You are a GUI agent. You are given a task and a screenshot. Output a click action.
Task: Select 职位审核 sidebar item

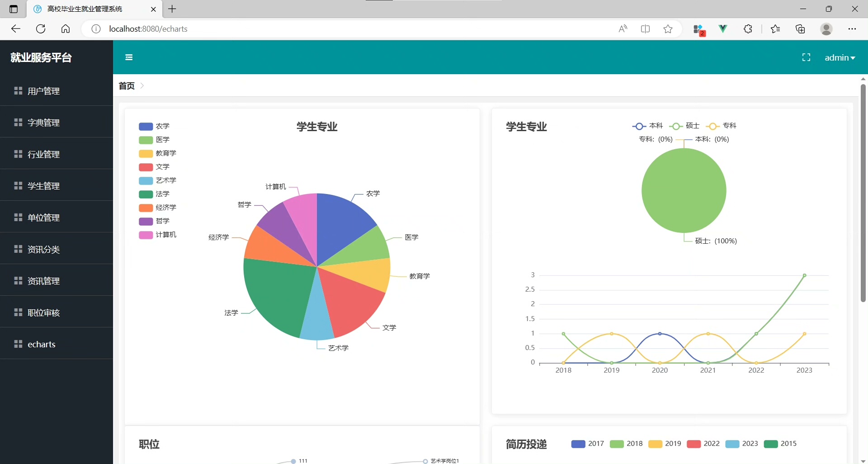57,312
